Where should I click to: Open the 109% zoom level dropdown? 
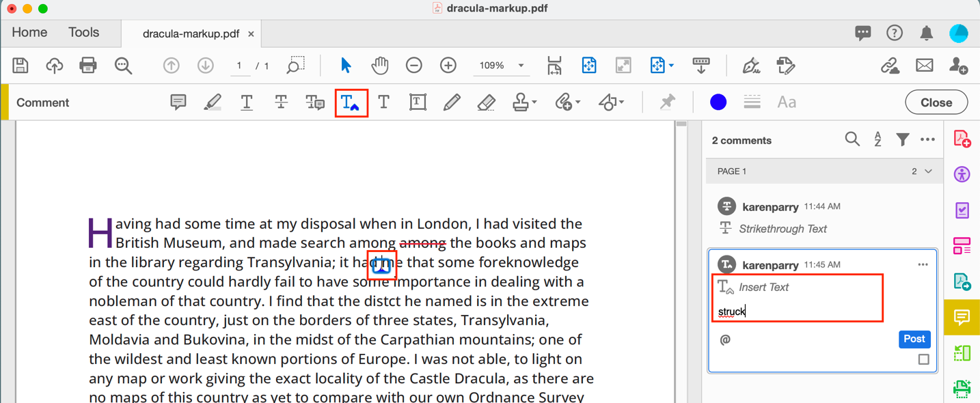pos(521,66)
